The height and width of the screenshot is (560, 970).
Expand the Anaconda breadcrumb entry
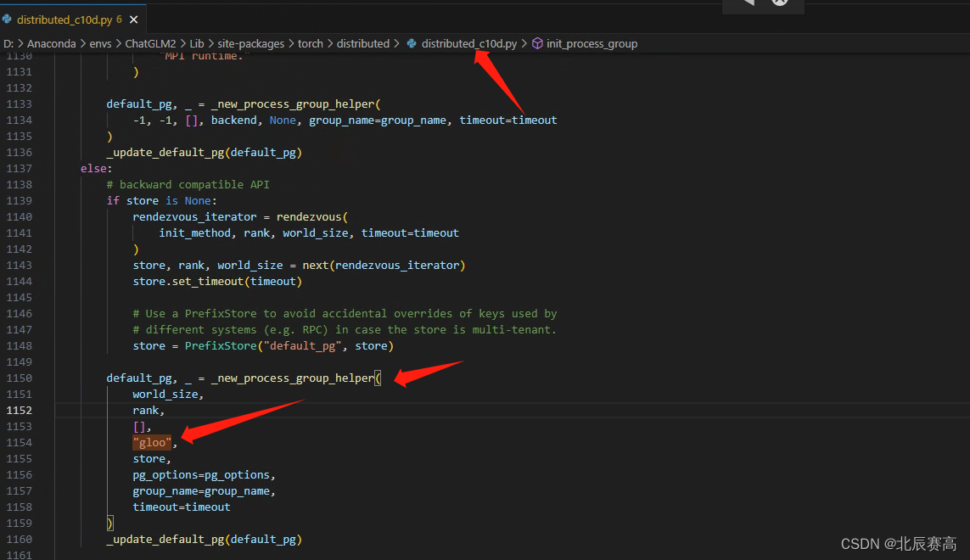coord(51,43)
